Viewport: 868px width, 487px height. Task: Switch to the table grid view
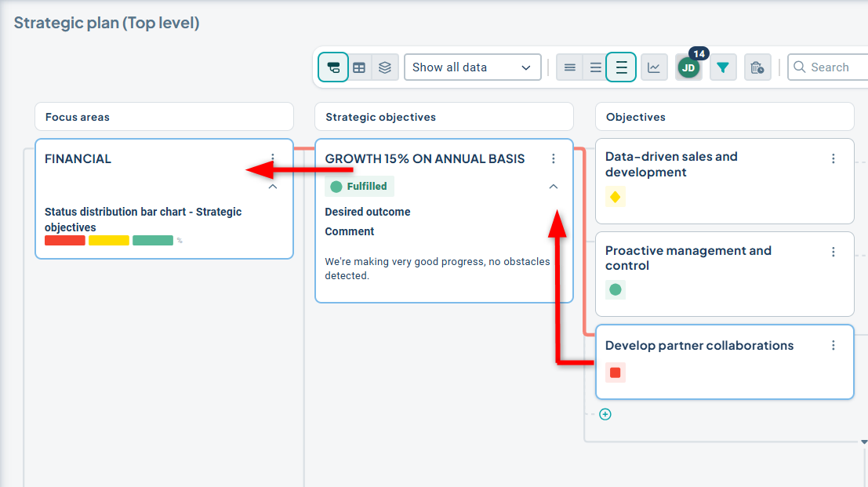point(359,67)
